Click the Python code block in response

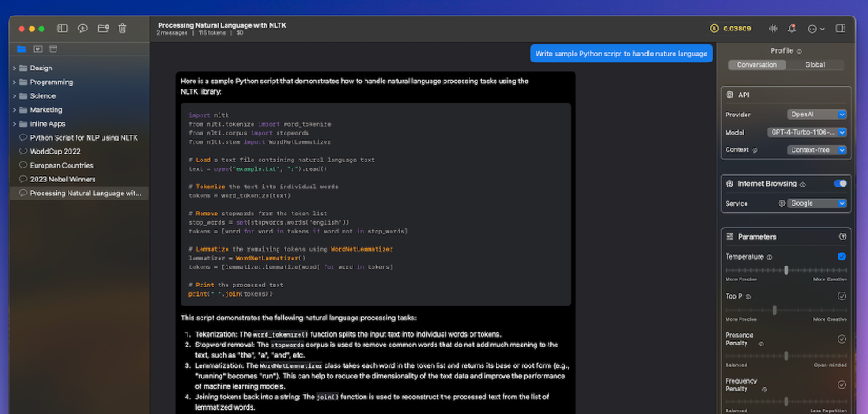point(376,204)
